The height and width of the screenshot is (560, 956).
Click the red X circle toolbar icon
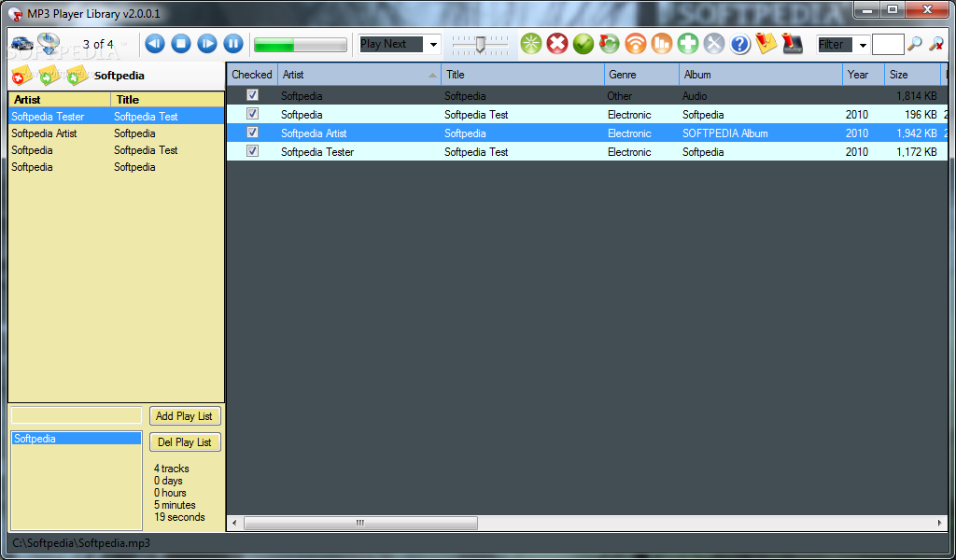tap(557, 44)
